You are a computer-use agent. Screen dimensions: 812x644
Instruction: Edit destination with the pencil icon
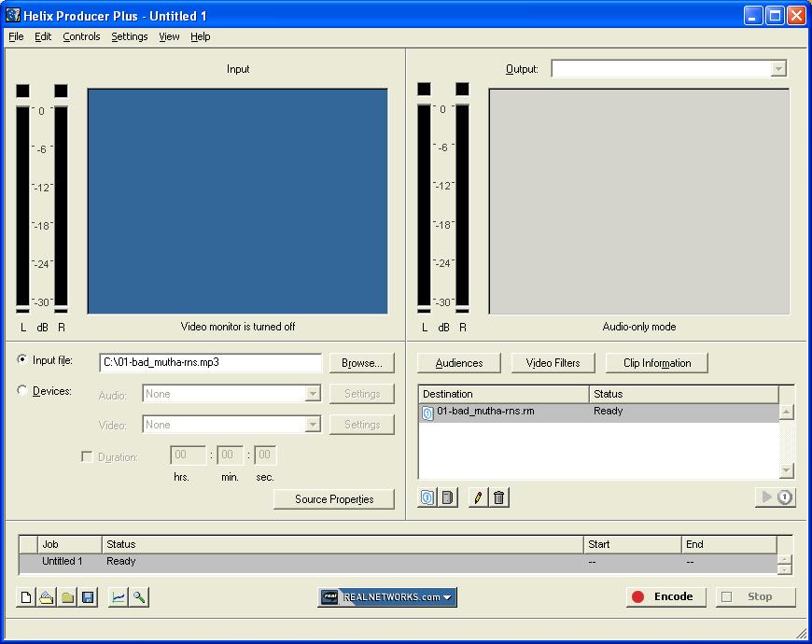click(x=478, y=497)
